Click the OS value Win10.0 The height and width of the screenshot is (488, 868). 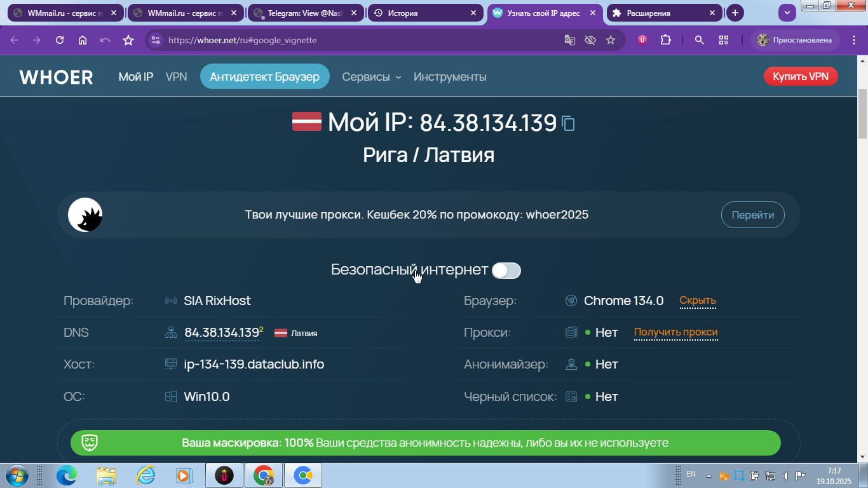(207, 396)
